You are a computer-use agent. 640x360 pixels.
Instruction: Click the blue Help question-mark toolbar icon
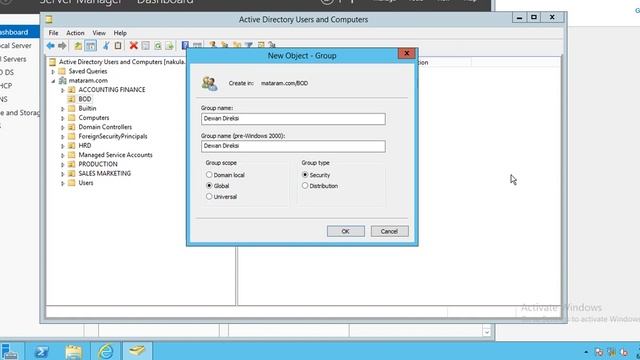184,45
